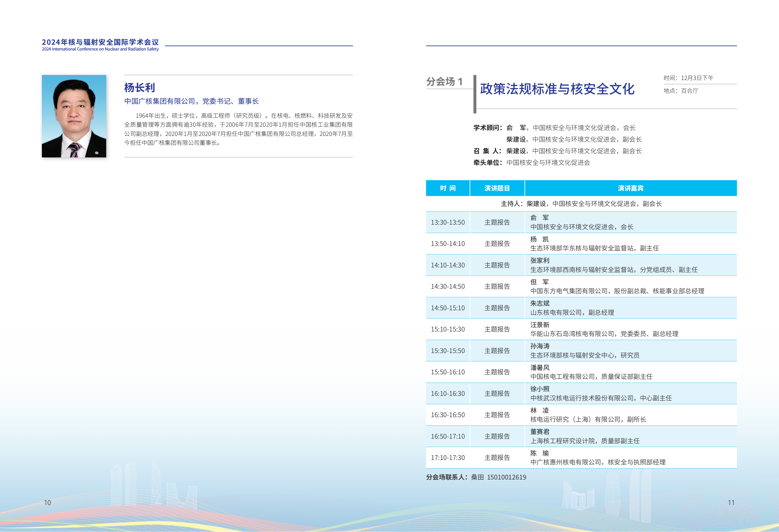Screen dimensions: 779x532
Task: Click the venue line 地点：百合厅
Action: point(681,91)
